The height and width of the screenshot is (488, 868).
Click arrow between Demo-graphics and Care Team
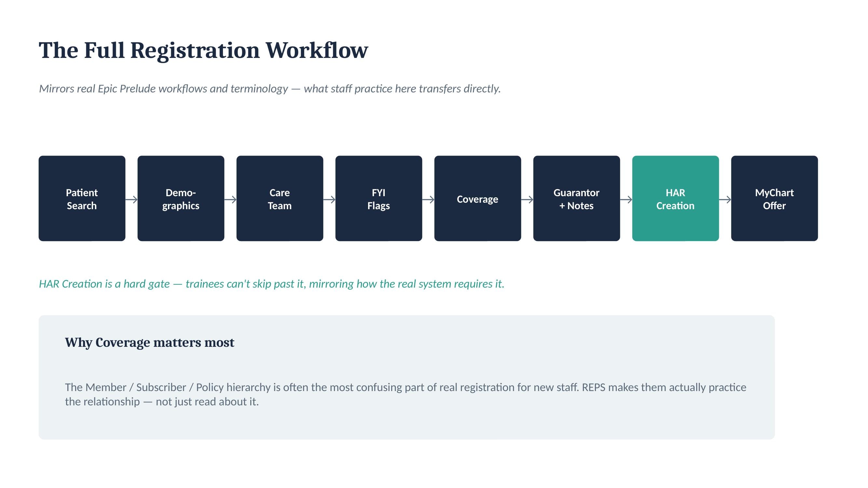[230, 199]
